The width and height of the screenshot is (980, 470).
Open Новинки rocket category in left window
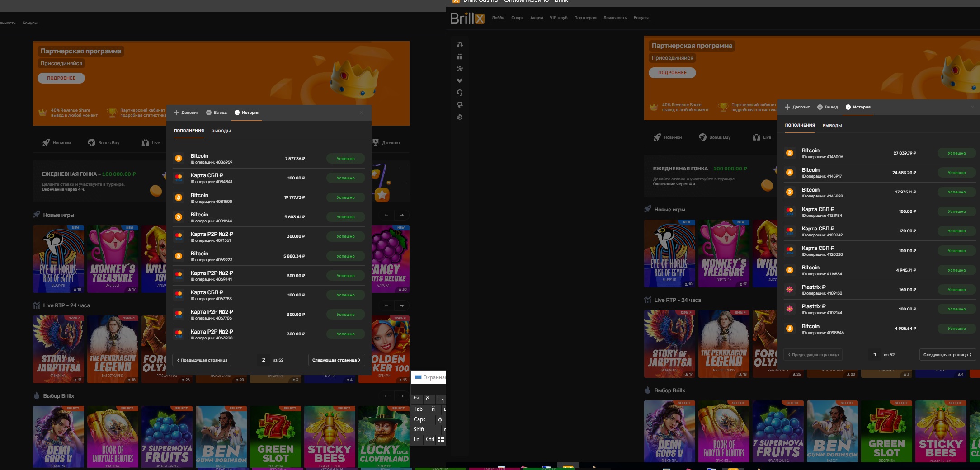57,143
